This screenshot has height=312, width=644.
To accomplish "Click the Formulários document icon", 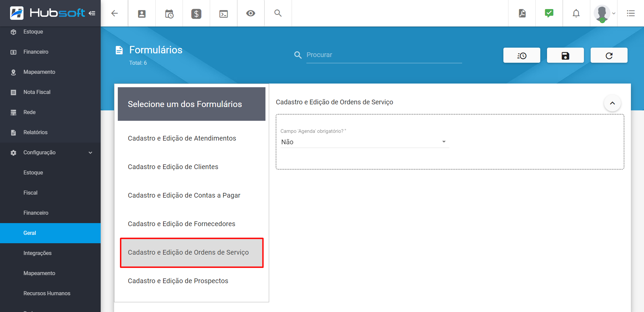I will coord(119,50).
